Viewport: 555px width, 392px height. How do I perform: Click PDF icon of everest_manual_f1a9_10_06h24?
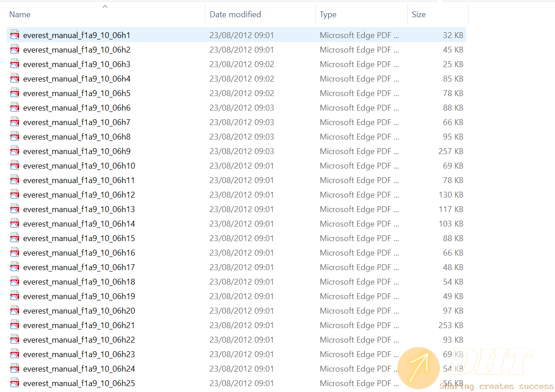pos(15,368)
